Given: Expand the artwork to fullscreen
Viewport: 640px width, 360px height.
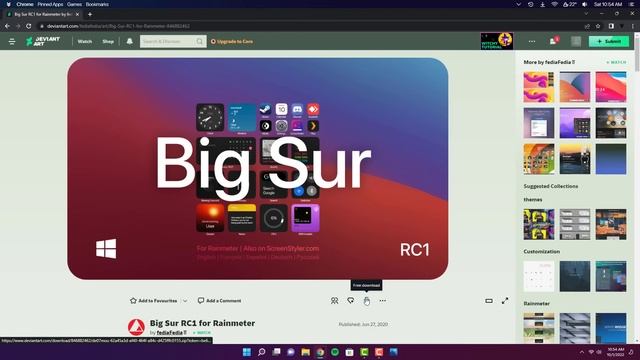Looking at the screenshot, I should coord(505,301).
